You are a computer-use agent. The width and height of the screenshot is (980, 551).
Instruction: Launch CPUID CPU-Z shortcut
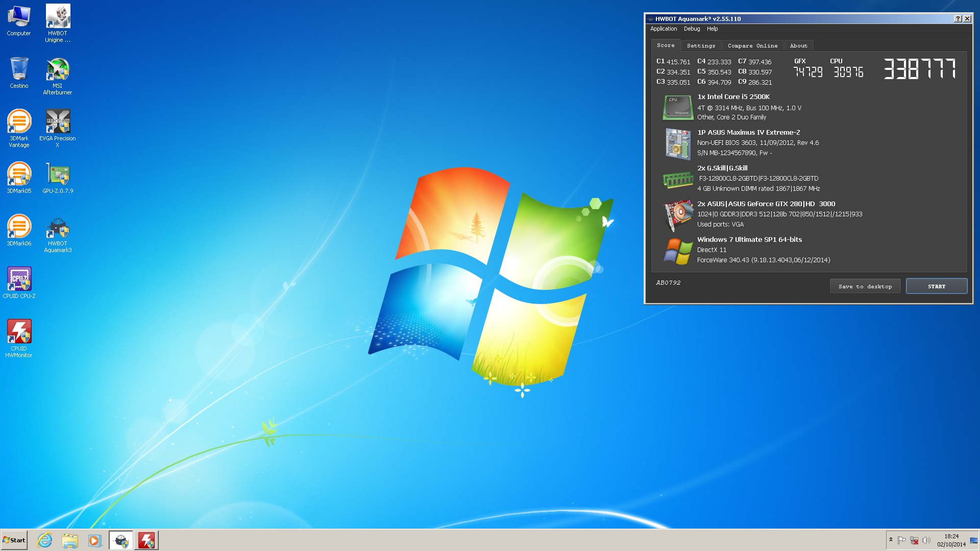coord(19,283)
